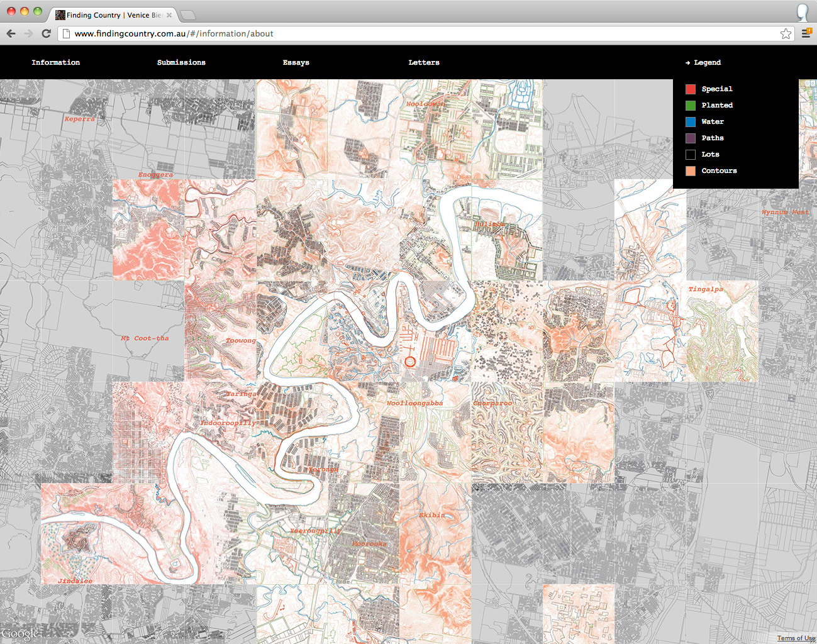Click the user profile icon in the title bar
Image resolution: width=817 pixels, height=644 pixels.
point(803,12)
